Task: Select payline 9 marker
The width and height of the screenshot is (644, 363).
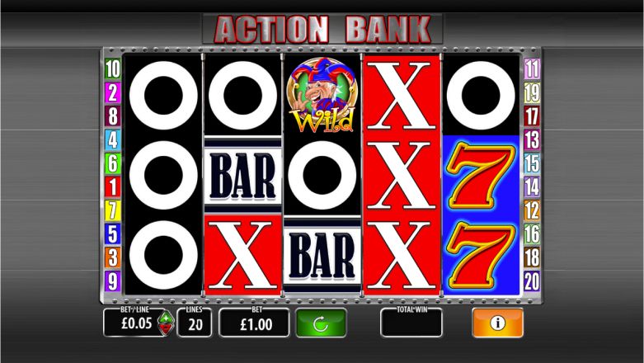Action: pos(112,281)
